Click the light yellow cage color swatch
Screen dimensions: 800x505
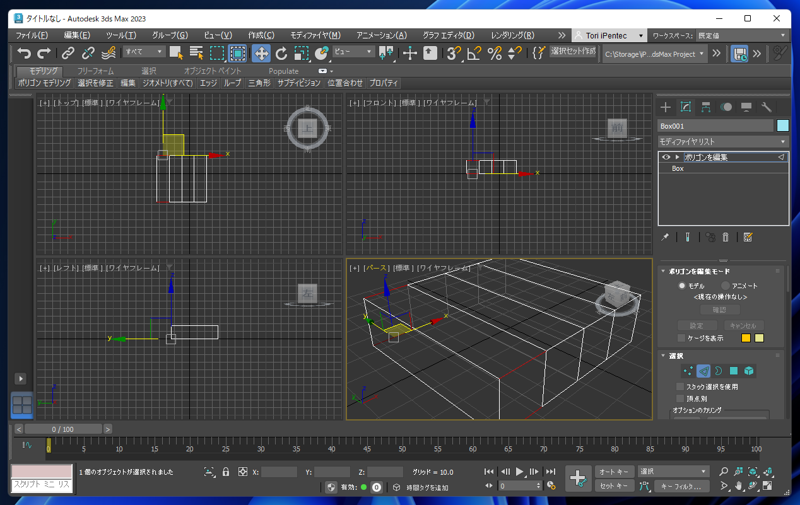759,338
